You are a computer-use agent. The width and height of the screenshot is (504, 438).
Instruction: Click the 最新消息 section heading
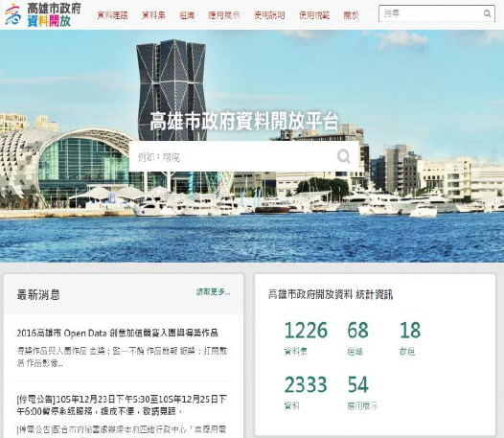point(38,294)
